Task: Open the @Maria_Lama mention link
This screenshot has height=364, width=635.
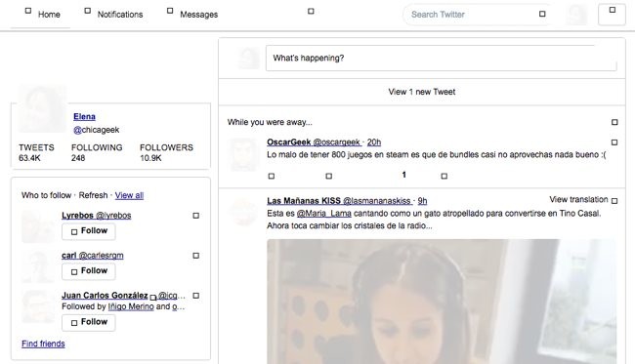Action: pyautogui.click(x=324, y=214)
